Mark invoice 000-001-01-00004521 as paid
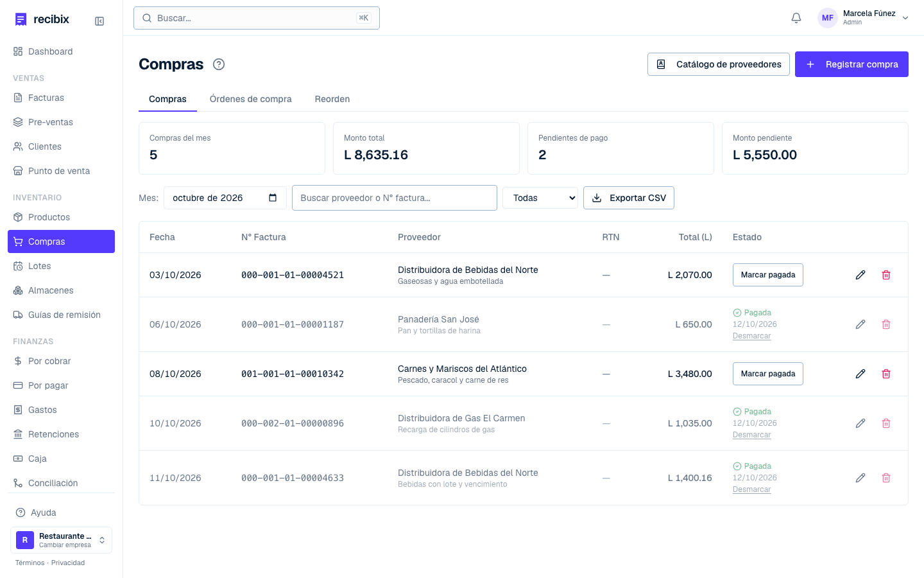Image resolution: width=924 pixels, height=578 pixels. click(768, 275)
